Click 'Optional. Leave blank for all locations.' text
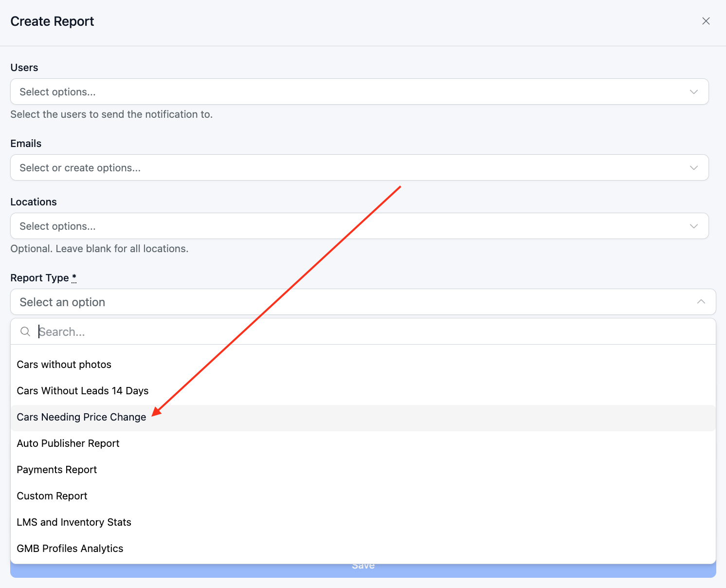This screenshot has height=588, width=726. pyautogui.click(x=99, y=249)
